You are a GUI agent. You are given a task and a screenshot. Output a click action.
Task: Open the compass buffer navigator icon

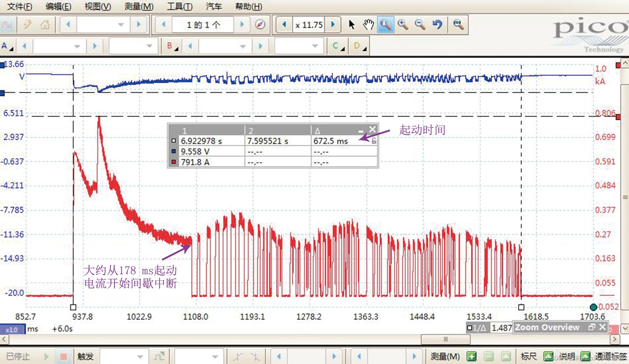260,24
